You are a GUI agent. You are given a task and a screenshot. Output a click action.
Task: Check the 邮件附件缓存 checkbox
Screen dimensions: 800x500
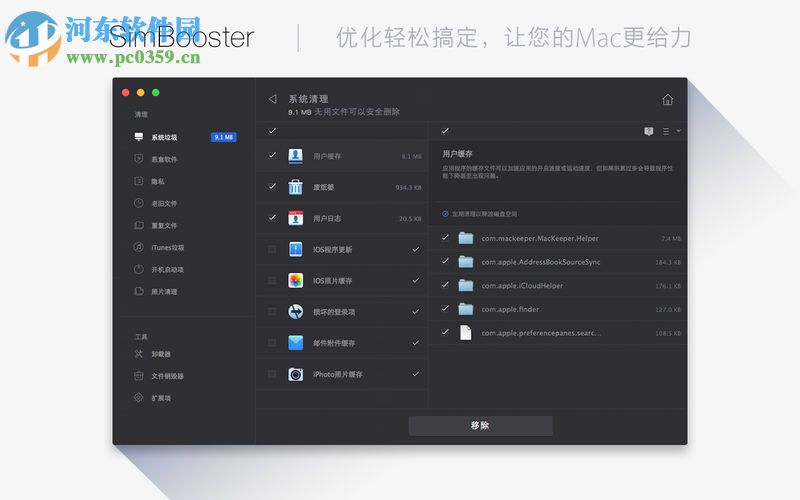coord(272,343)
